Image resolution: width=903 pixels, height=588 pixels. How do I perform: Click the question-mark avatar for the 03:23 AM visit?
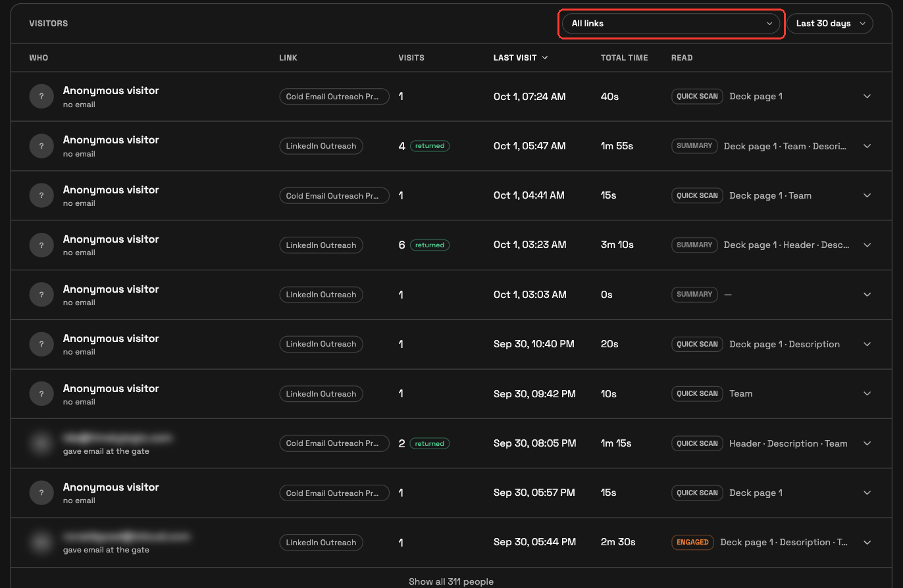pos(41,245)
